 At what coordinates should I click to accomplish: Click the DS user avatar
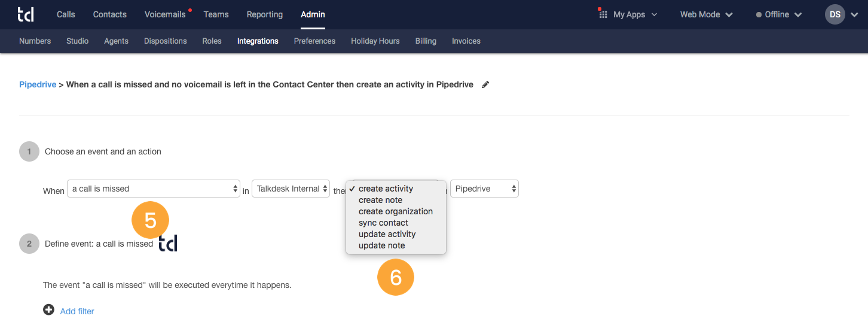point(835,14)
